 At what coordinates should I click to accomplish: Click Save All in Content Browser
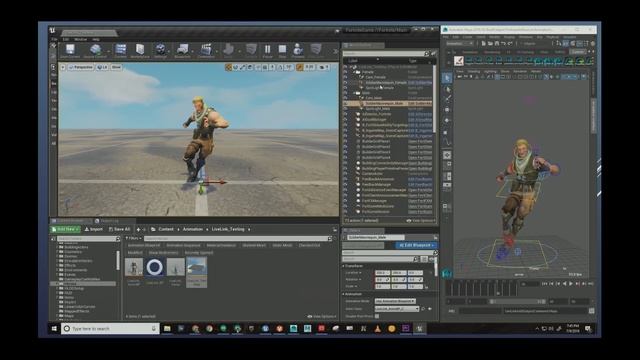(x=119, y=229)
